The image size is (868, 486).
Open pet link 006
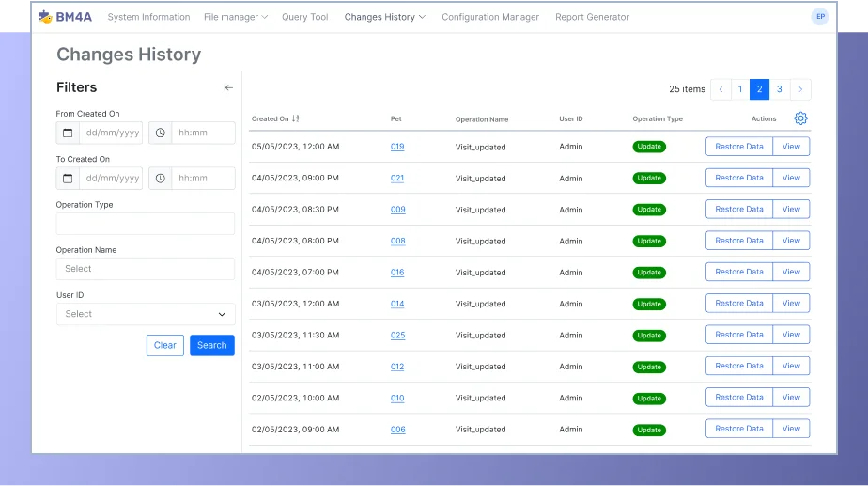(x=398, y=430)
